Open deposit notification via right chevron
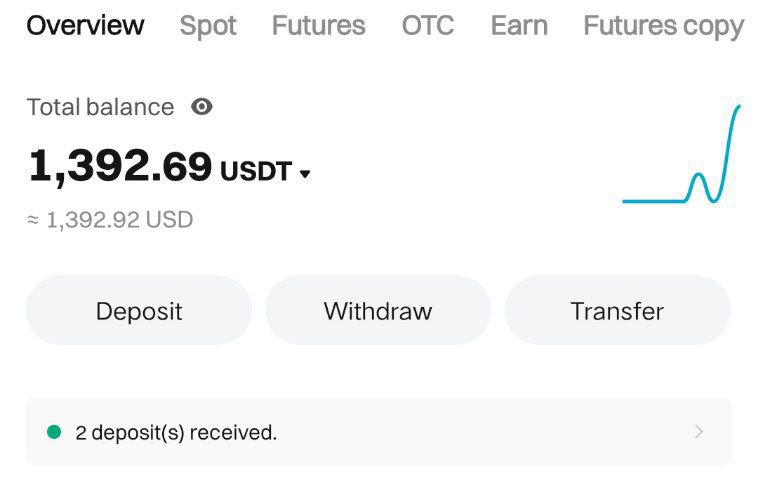The image size is (758, 477). click(x=699, y=432)
